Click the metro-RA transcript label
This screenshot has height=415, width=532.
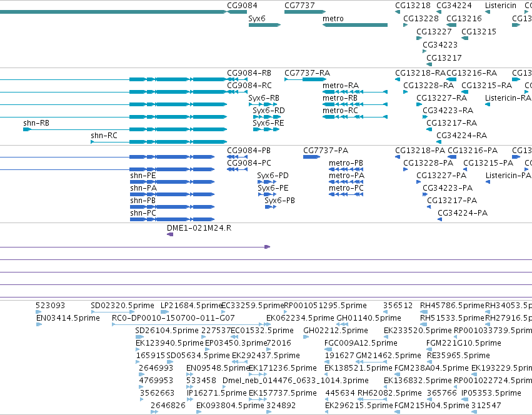341,86
